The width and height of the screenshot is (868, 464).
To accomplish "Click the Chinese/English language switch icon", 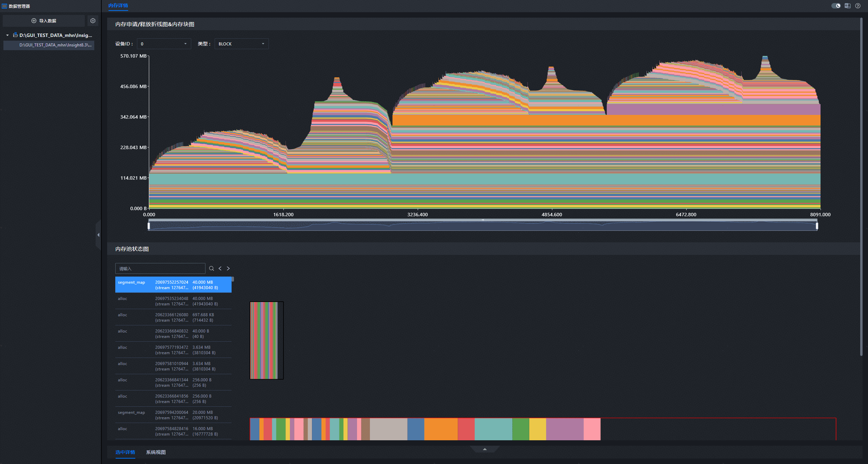I will point(847,6).
